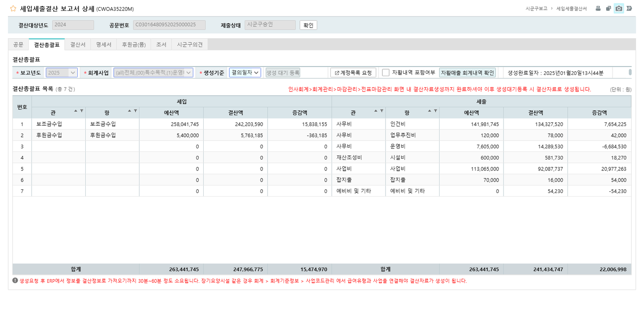Screen dimensions: 644x313
Task: Open filter icon on 세입 항 column
Action: pos(135,111)
